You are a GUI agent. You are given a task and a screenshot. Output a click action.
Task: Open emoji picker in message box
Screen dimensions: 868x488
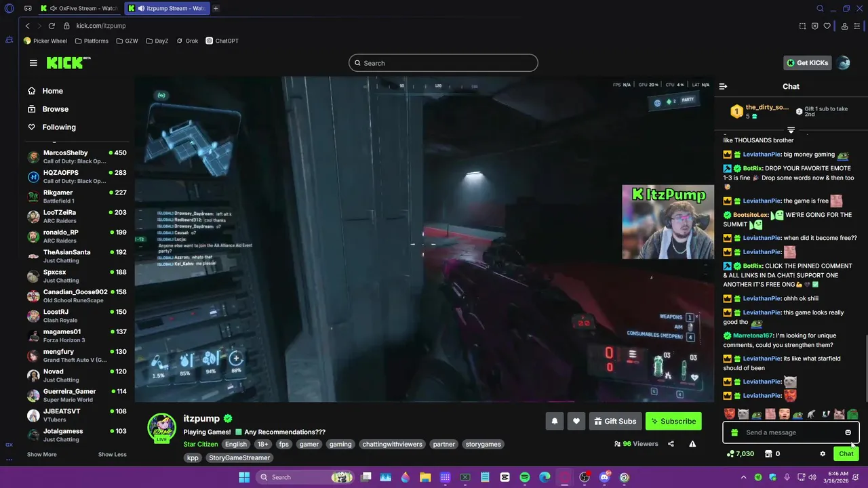(848, 432)
